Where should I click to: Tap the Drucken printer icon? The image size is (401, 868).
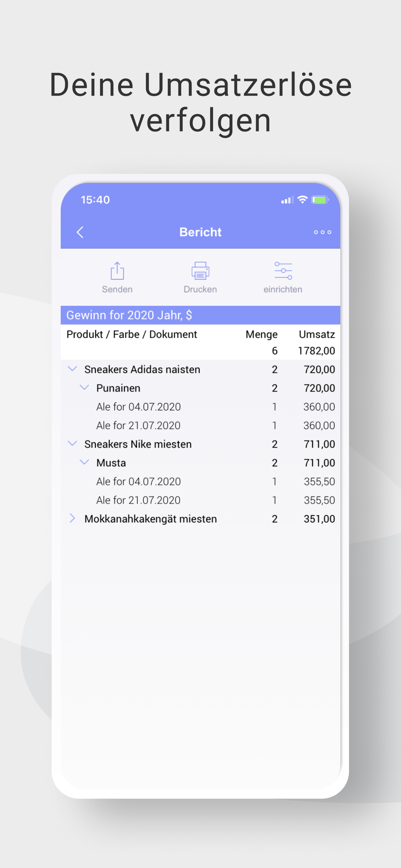[x=200, y=271]
